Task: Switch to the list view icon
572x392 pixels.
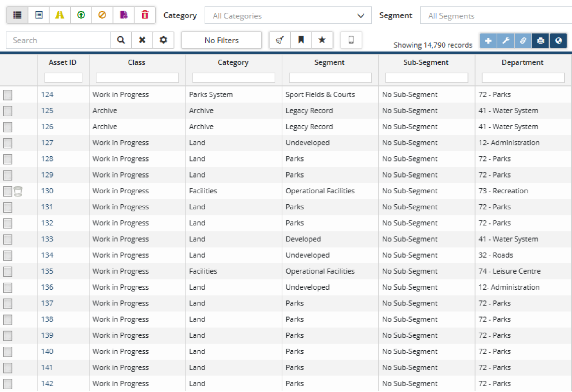Action: (17, 15)
